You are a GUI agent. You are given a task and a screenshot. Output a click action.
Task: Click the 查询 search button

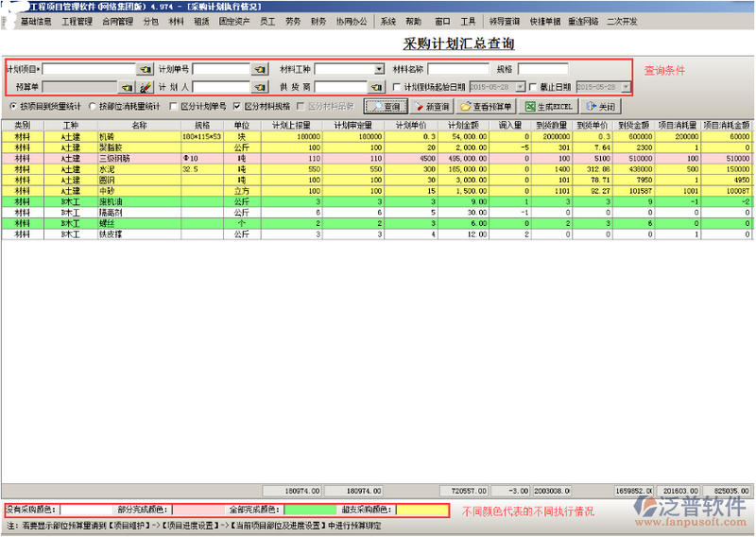(x=386, y=107)
